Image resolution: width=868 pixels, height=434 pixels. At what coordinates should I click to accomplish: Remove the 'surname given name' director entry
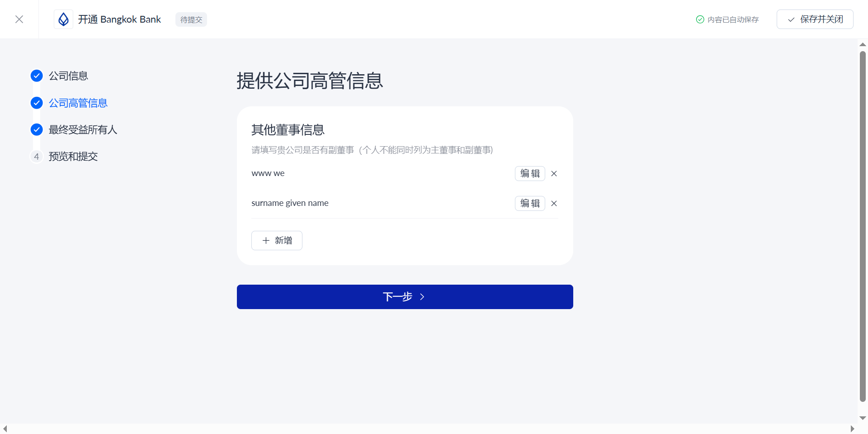[x=554, y=203]
